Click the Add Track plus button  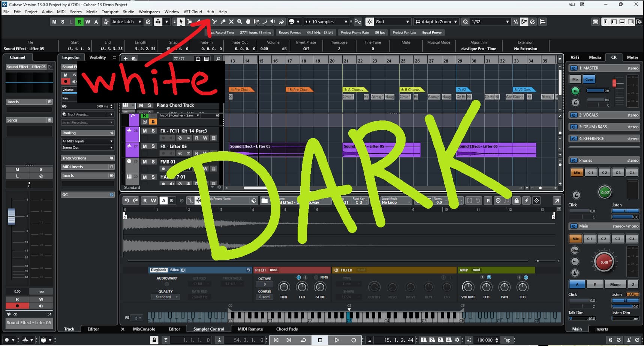126,59
